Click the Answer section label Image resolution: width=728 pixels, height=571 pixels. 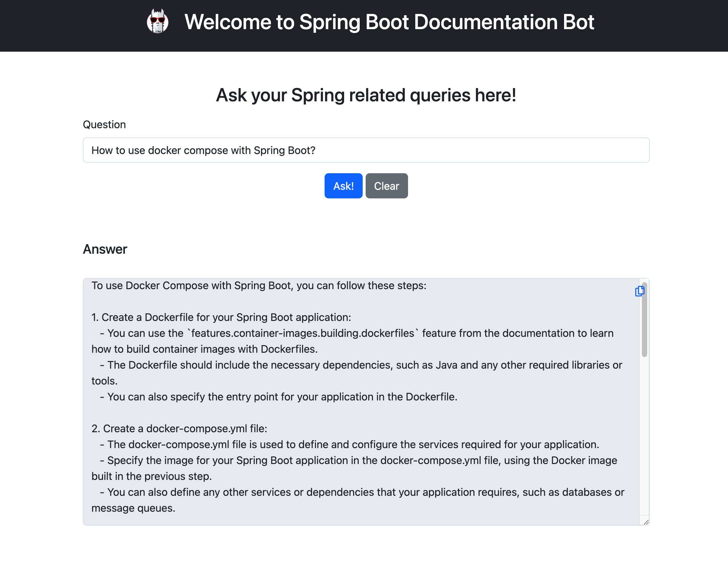point(105,249)
